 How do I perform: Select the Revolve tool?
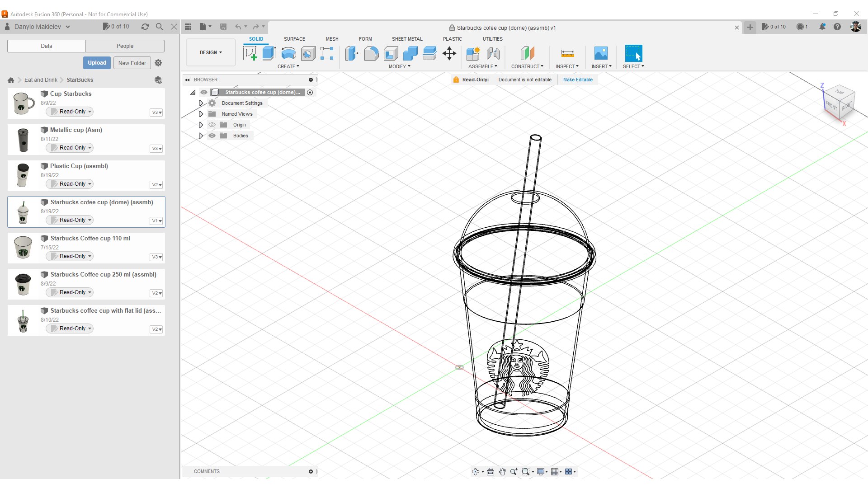[x=288, y=53]
